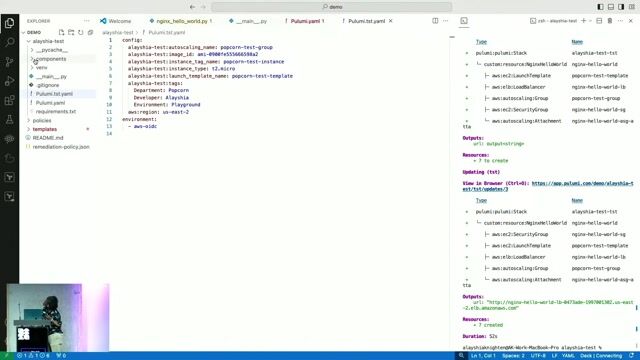Toggle the secondary side bar layout icon

tap(621, 7)
